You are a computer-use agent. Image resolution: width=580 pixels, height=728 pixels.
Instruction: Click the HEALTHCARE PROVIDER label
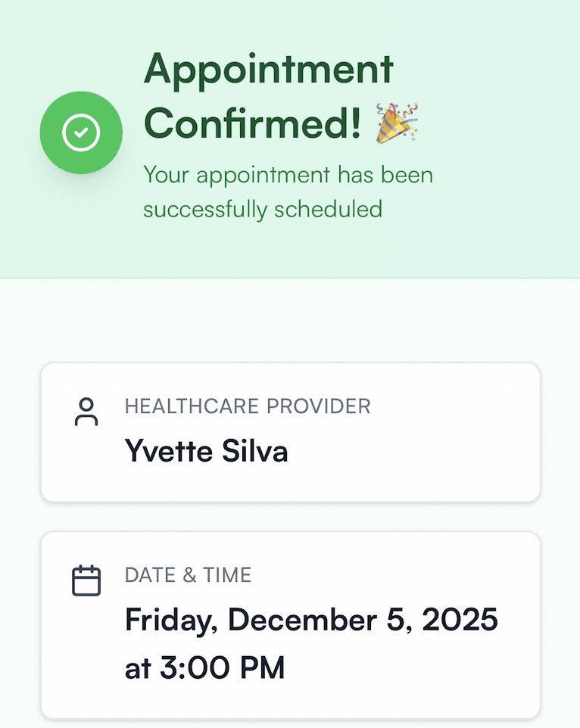point(248,406)
